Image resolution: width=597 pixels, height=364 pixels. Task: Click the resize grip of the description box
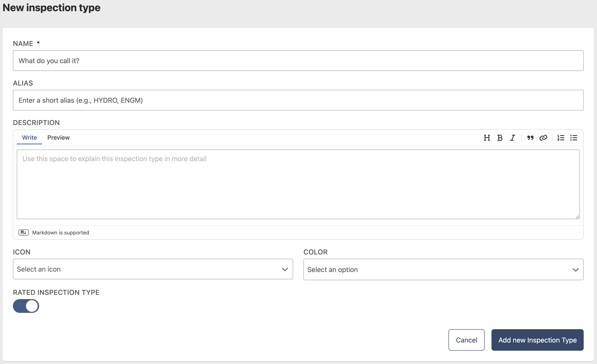pyautogui.click(x=577, y=217)
